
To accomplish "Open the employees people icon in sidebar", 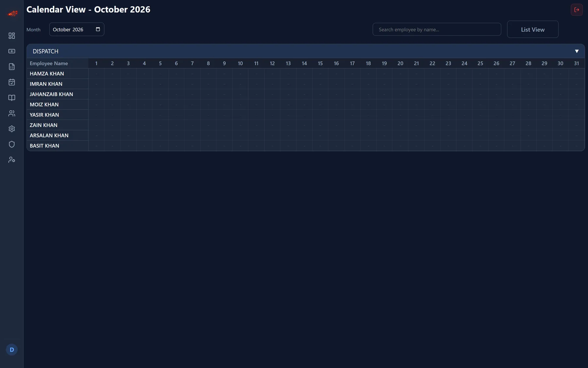I will coord(12,113).
